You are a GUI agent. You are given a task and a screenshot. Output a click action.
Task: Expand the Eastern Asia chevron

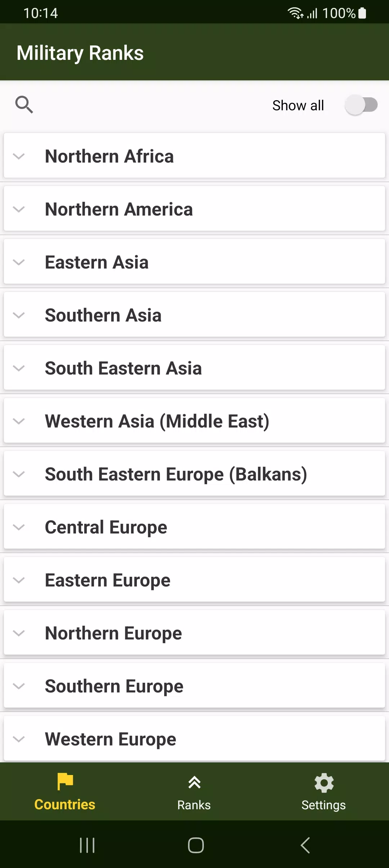coord(19,262)
